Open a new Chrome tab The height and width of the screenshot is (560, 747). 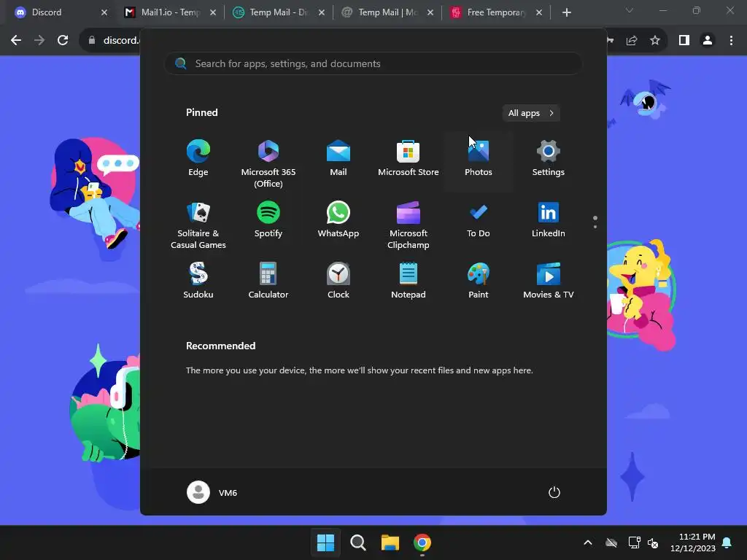566,13
